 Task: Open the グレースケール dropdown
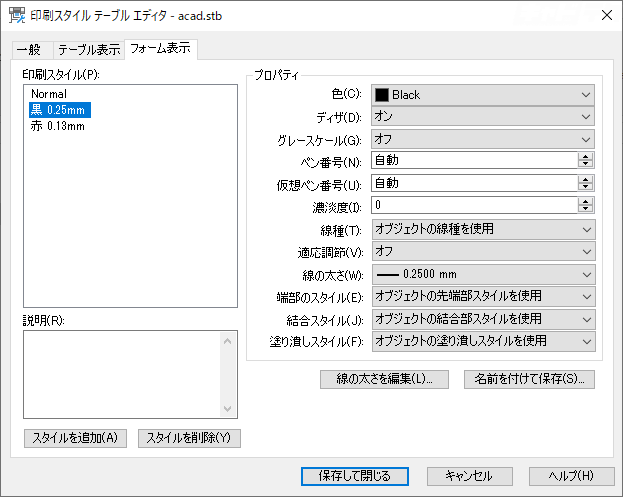[483, 139]
